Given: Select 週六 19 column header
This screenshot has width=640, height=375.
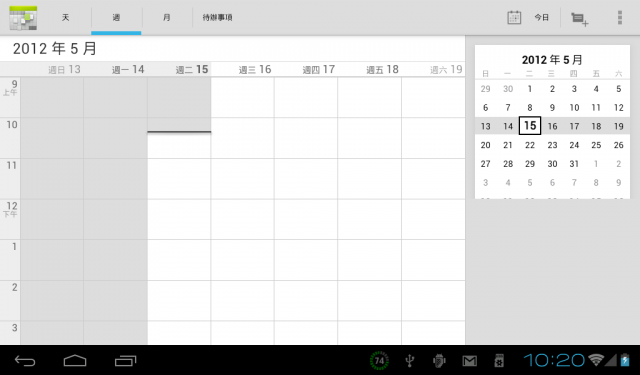Looking at the screenshot, I should click(446, 70).
